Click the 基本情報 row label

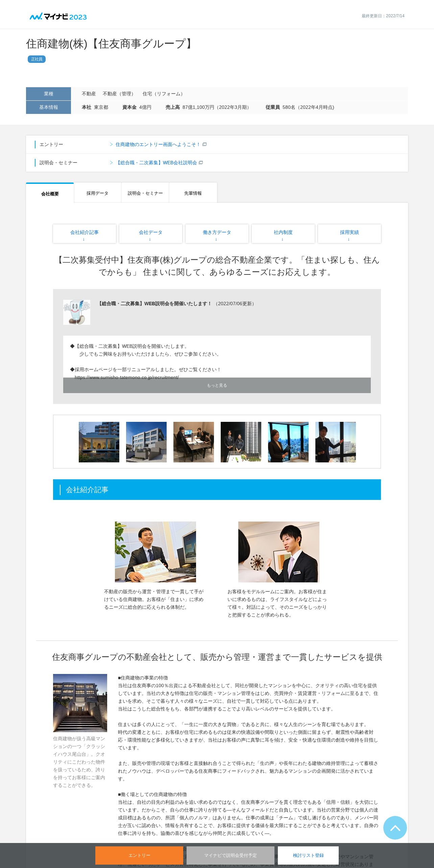[x=48, y=107]
